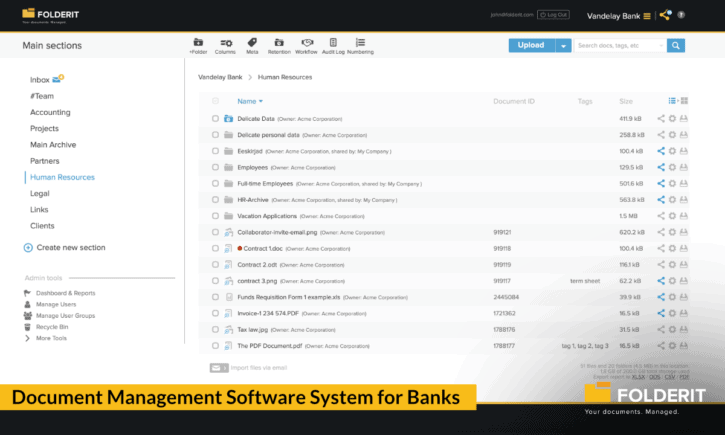
Task: Open the Columns settings icon
Action: coord(226,43)
